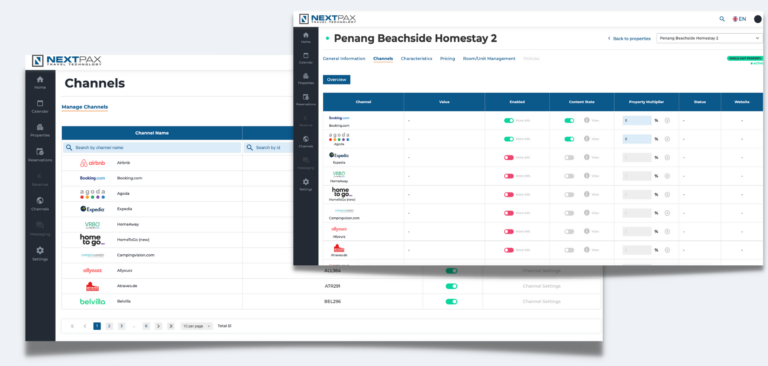This screenshot has height=366, width=768.
Task: Open Calendar icon in left Channels sidebar
Action: (x=40, y=106)
